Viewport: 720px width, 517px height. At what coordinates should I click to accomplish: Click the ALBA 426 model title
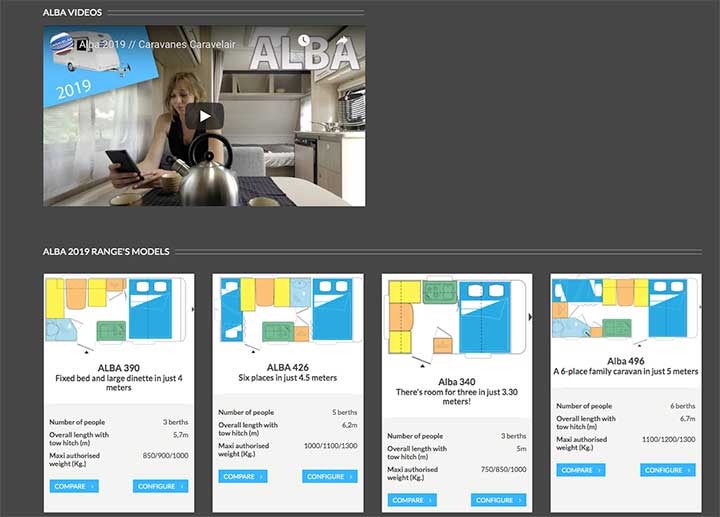(287, 367)
